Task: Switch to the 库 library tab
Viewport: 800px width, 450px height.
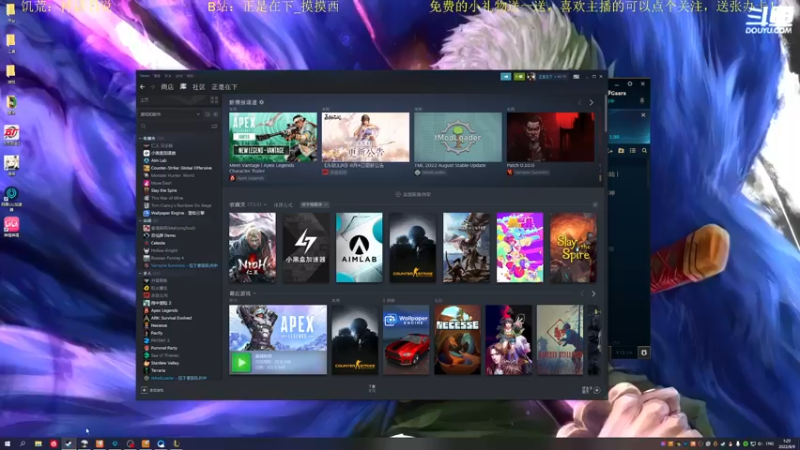Action: click(183, 87)
